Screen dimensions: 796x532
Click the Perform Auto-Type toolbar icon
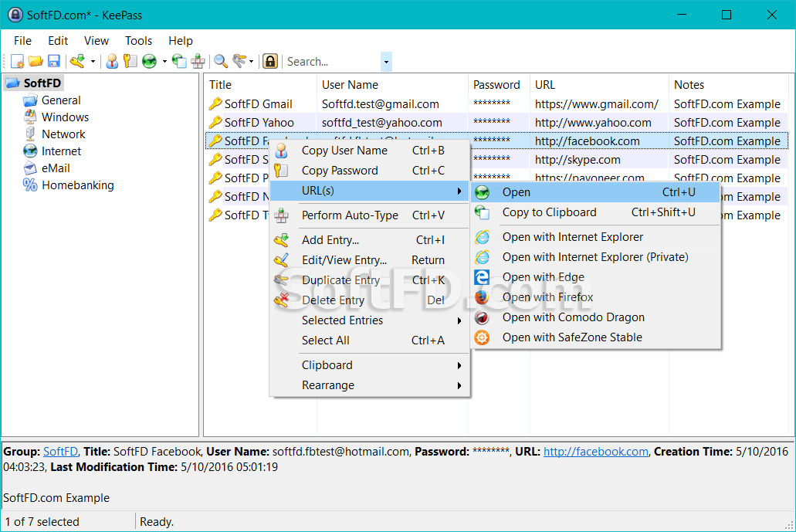pyautogui.click(x=198, y=62)
